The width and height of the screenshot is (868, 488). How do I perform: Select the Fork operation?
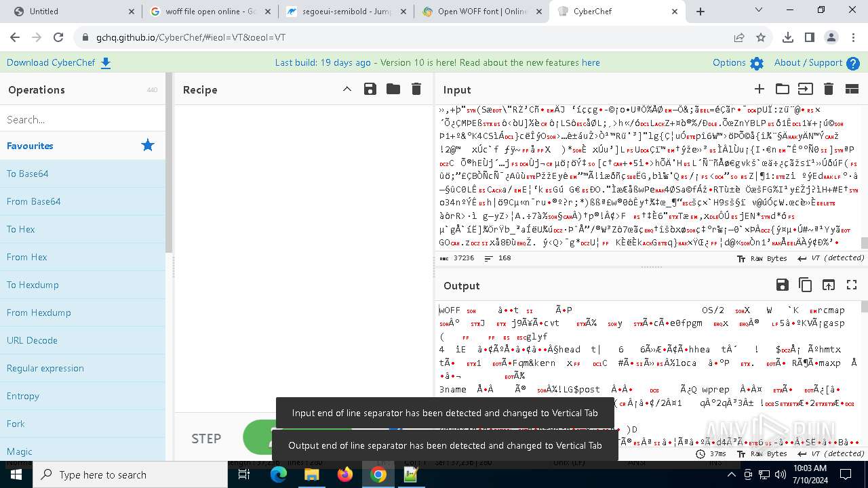pyautogui.click(x=82, y=424)
